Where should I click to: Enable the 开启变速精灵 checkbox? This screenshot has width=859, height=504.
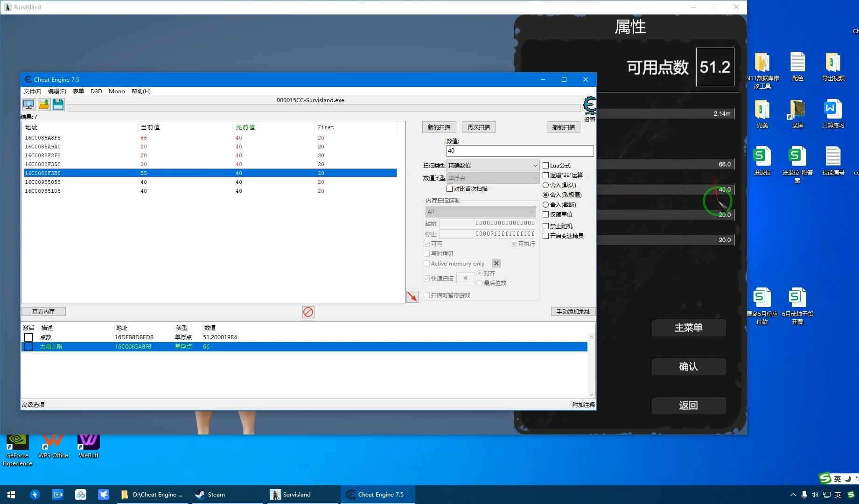point(545,236)
